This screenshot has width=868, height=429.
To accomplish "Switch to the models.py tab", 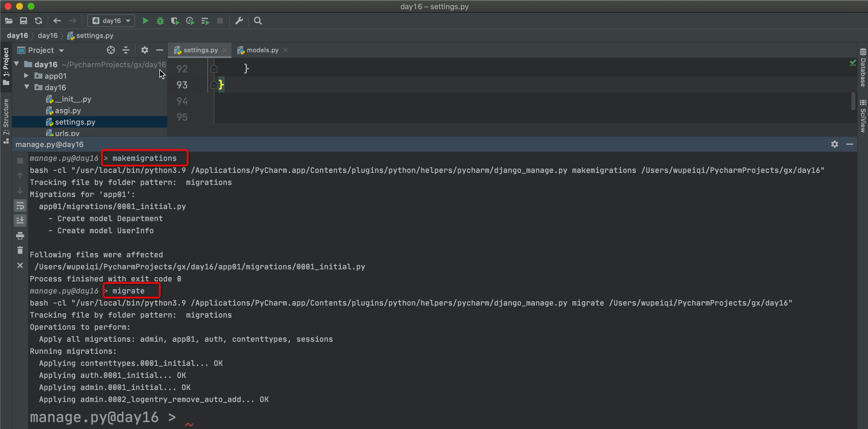I will click(262, 50).
